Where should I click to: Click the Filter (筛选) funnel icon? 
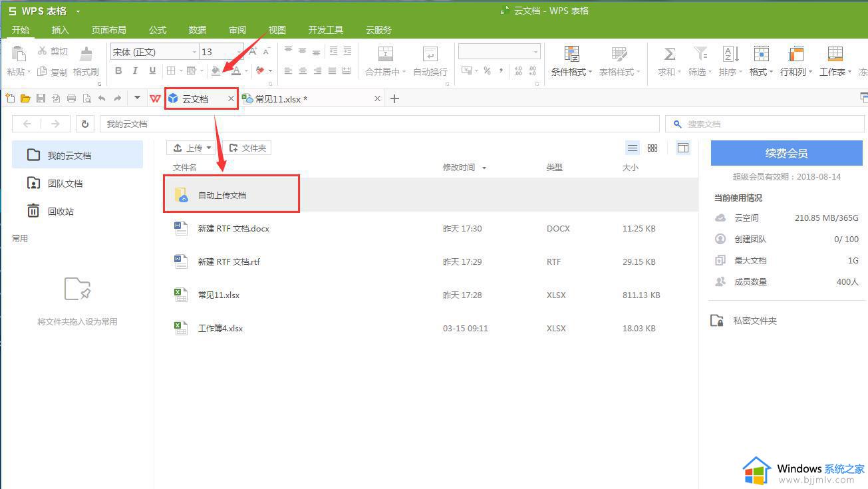point(700,54)
